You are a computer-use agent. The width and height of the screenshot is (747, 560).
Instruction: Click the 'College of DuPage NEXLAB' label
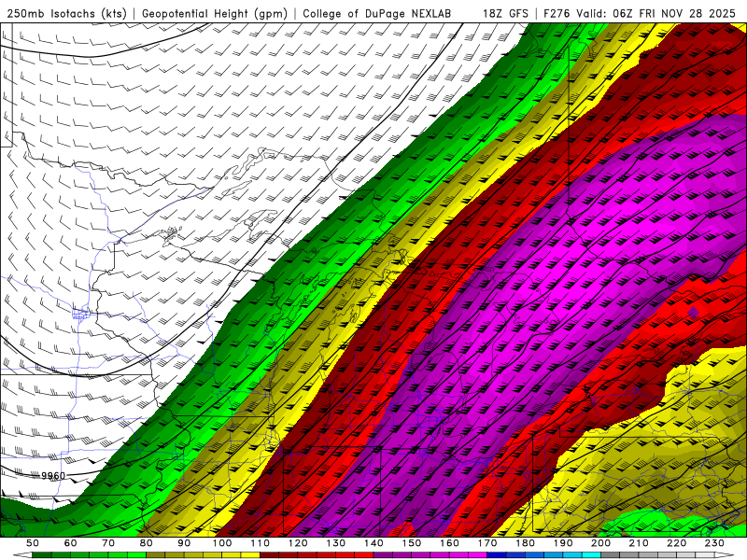tap(377, 13)
